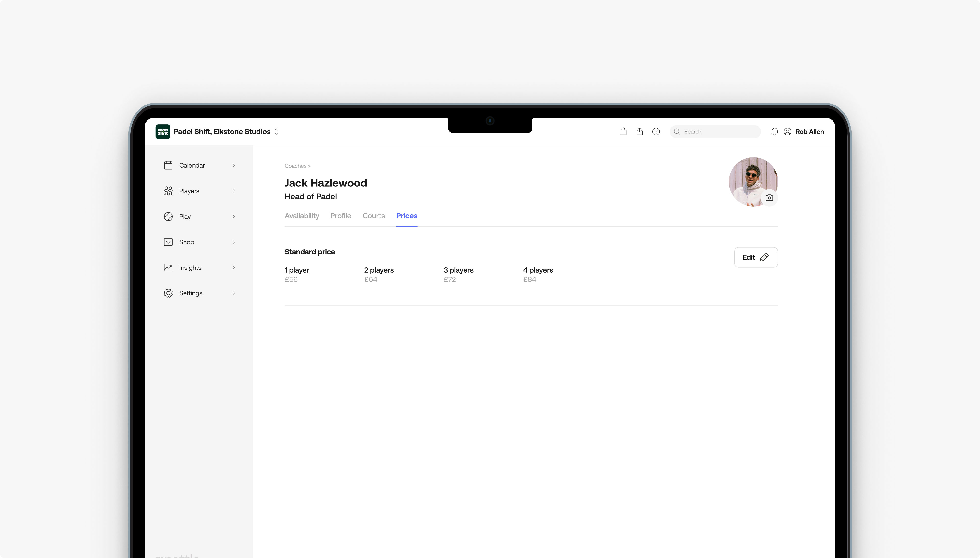980x558 pixels.
Task: Click the share/upload icon in header
Action: (x=639, y=131)
